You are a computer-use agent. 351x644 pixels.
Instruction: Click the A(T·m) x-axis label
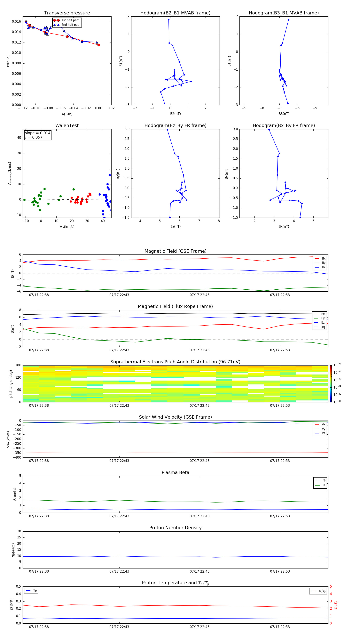(x=67, y=114)
